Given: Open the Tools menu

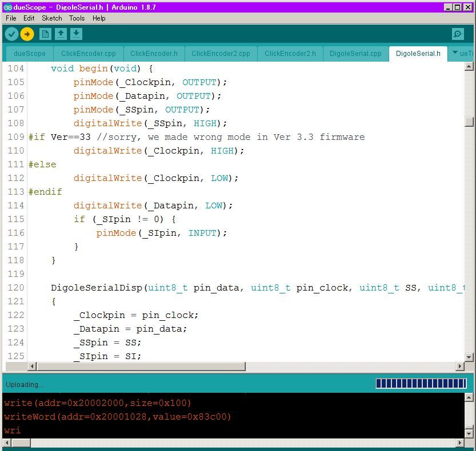Looking at the screenshot, I should point(77,18).
